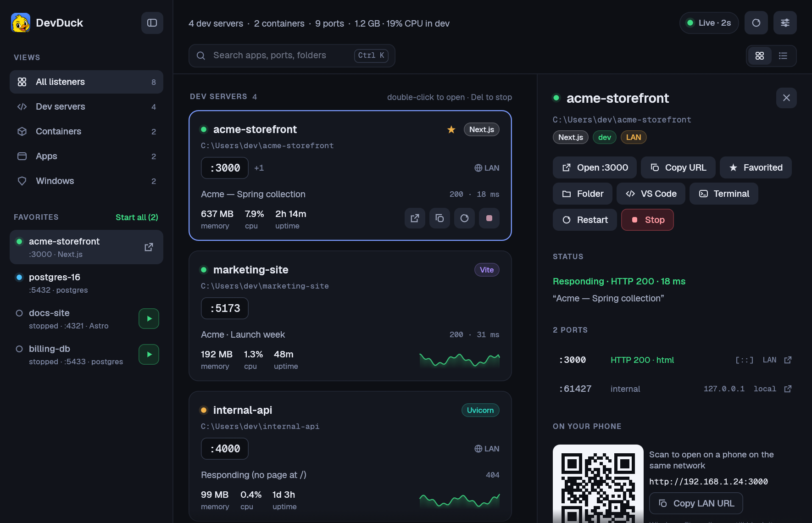The height and width of the screenshot is (523, 812).
Task: Select the Apps view
Action: [86, 156]
